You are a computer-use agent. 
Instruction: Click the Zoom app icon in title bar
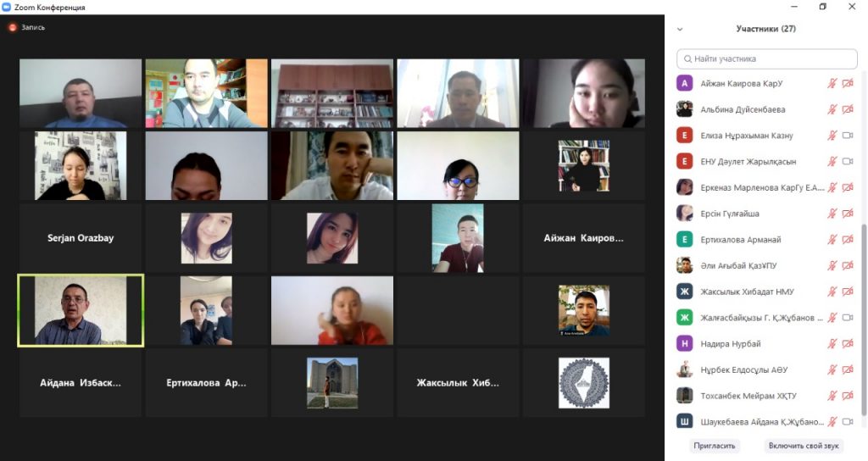coord(7,7)
